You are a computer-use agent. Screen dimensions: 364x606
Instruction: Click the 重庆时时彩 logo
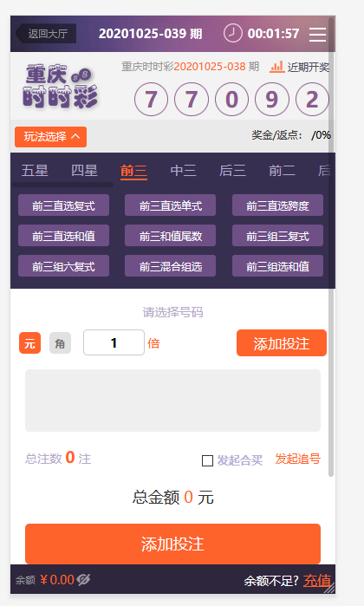(x=60, y=87)
